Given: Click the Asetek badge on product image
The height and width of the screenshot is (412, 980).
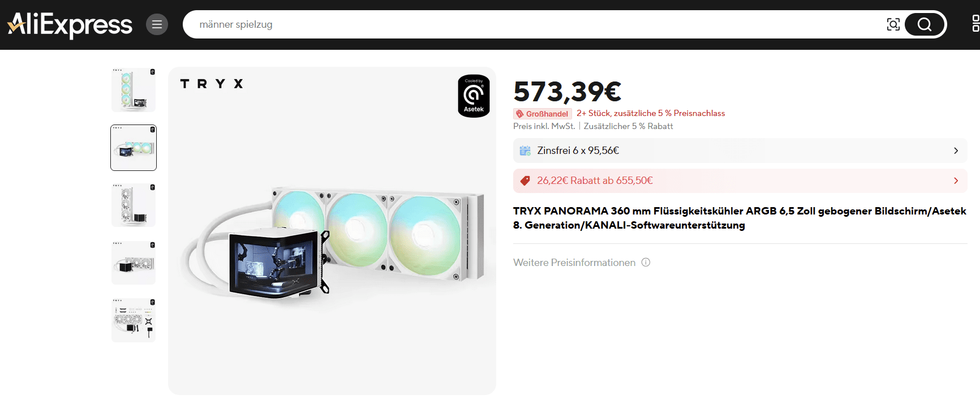Looking at the screenshot, I should pyautogui.click(x=474, y=96).
